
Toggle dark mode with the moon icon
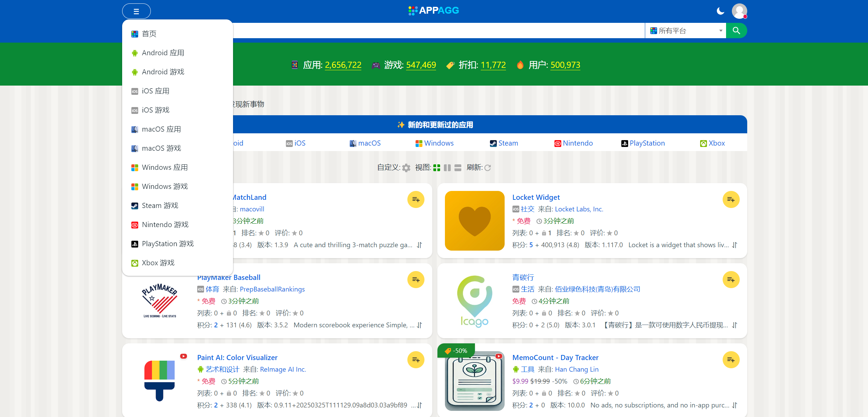720,11
